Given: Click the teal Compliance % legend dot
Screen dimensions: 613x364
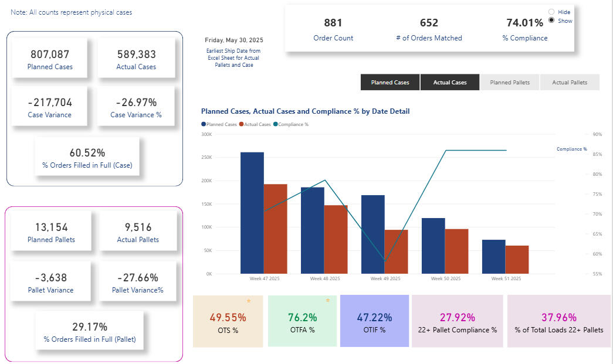Looking at the screenshot, I should (x=275, y=124).
